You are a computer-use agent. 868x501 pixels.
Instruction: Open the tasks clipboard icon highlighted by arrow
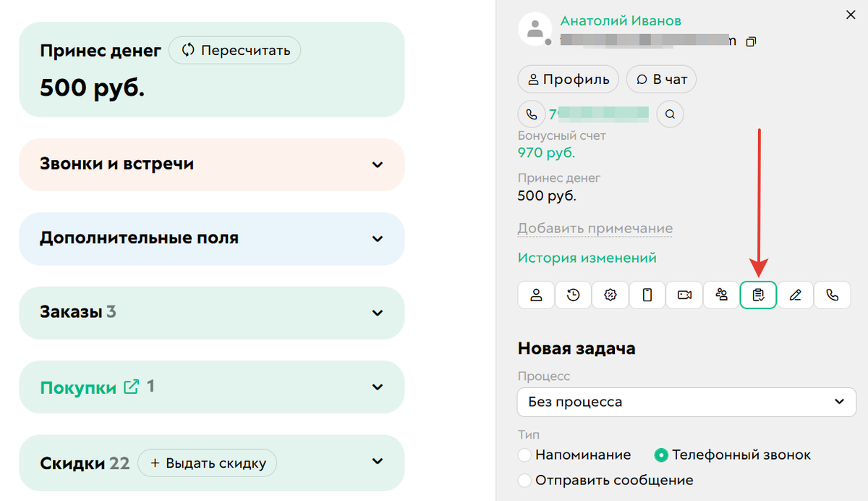pyautogui.click(x=758, y=295)
